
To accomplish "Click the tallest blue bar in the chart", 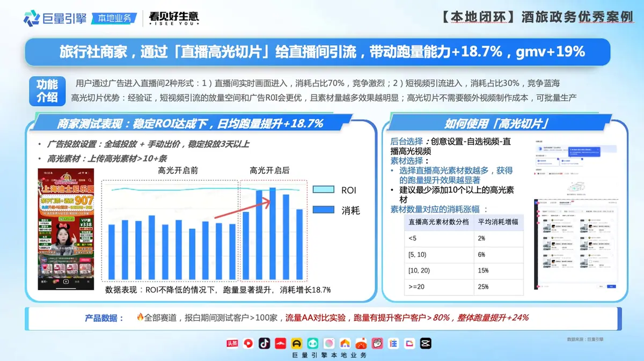I will click(273, 234).
